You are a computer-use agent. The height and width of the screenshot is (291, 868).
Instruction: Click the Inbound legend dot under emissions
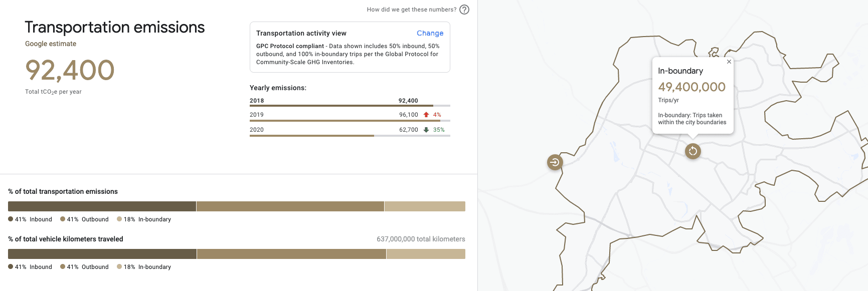coord(11,219)
